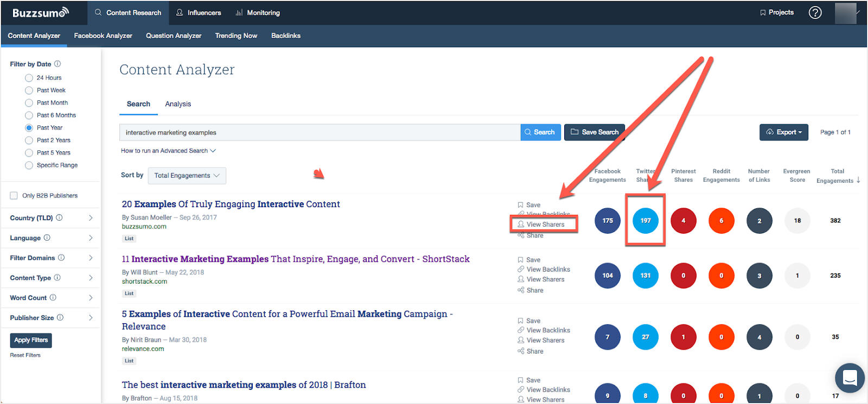Click Facebook engagements circle showing 7
The width and height of the screenshot is (868, 404).
(608, 337)
